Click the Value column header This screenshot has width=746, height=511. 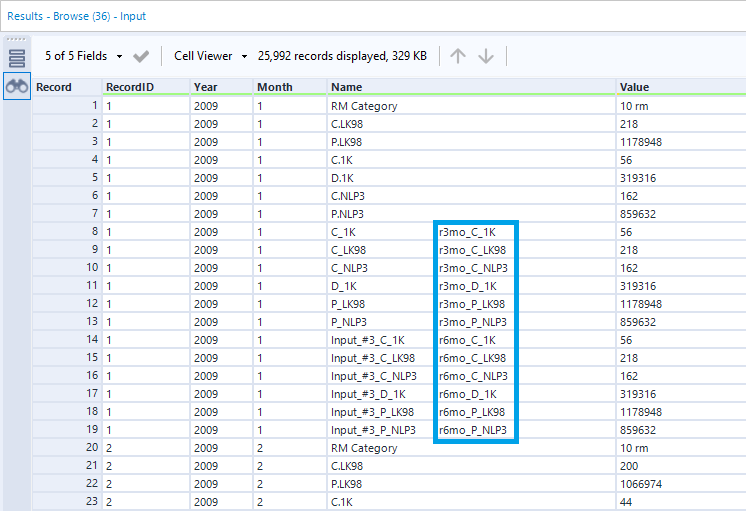[x=634, y=87]
